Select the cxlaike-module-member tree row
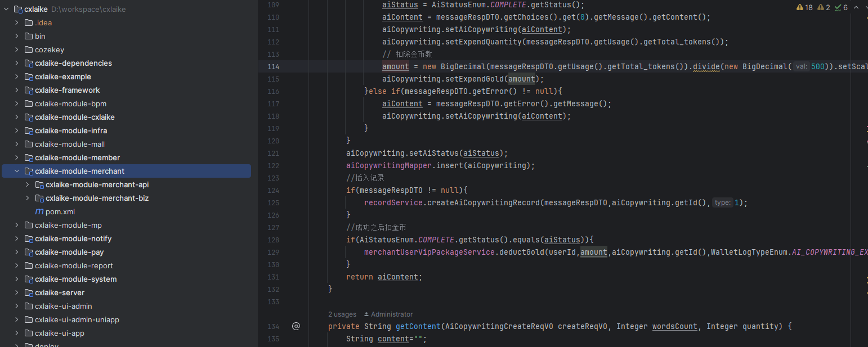This screenshot has height=347, width=868. click(127, 157)
